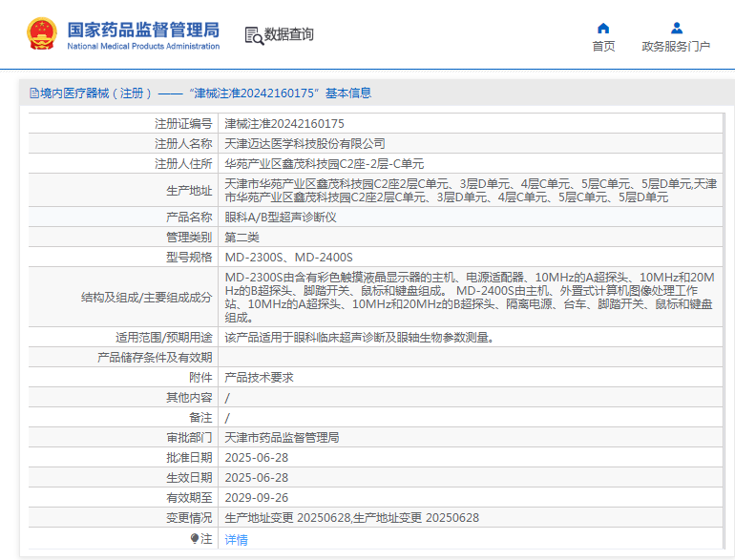Click model value MD-2300S、MD-2400S
Viewport: 735px width, 560px height.
click(288, 258)
